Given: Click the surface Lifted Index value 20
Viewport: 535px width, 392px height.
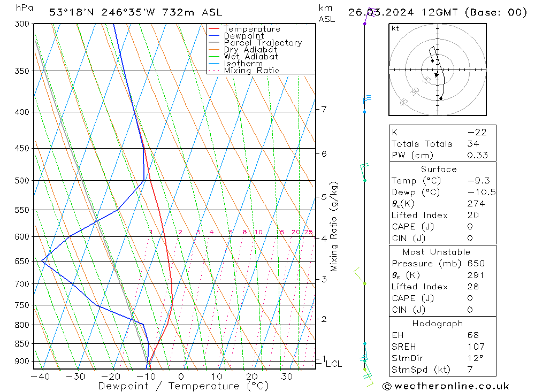Looking at the screenshot, I should 473,216.
